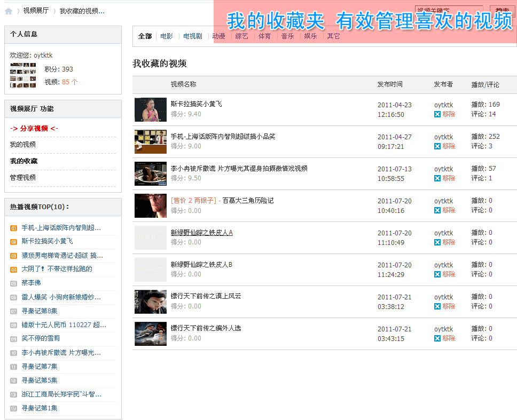
Task: Switch to the 电视剧 category tab
Action: (193, 36)
